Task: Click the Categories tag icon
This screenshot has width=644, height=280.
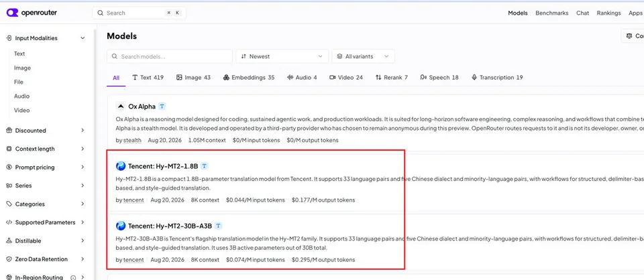Action: [9, 204]
